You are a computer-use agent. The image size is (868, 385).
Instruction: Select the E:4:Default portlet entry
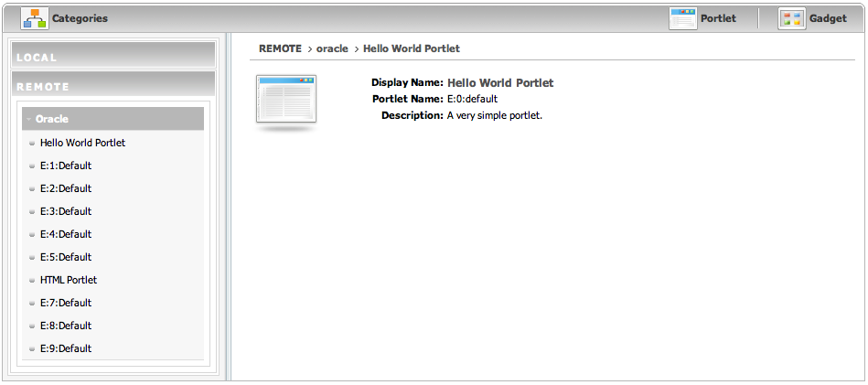[66, 234]
